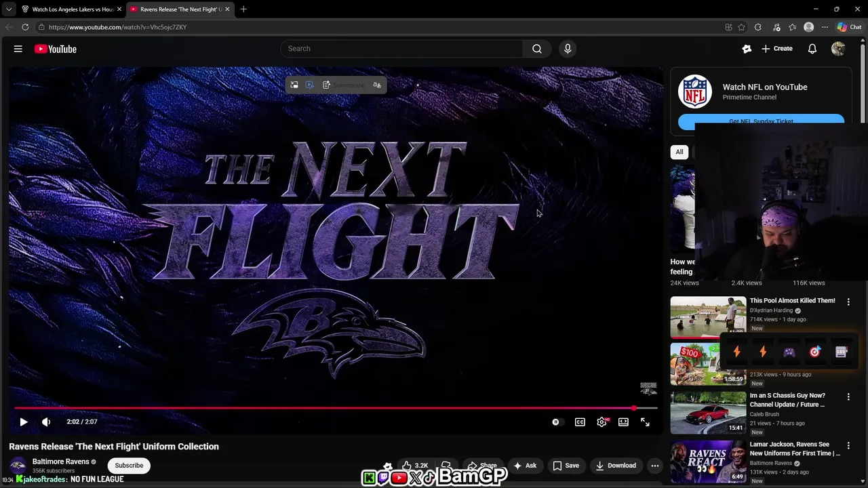Screen dimensions: 868x488
Task: Open the browser profile icon
Action: [x=808, y=27]
